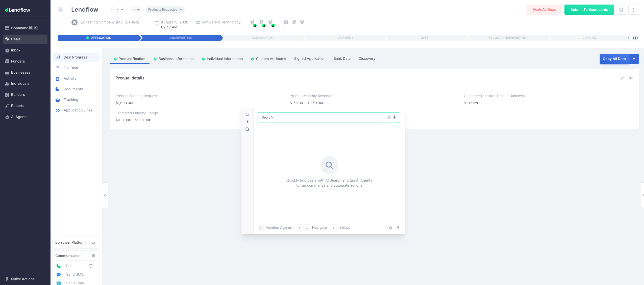Open search popup settings gear
The image size is (644, 285).
click(x=390, y=227)
